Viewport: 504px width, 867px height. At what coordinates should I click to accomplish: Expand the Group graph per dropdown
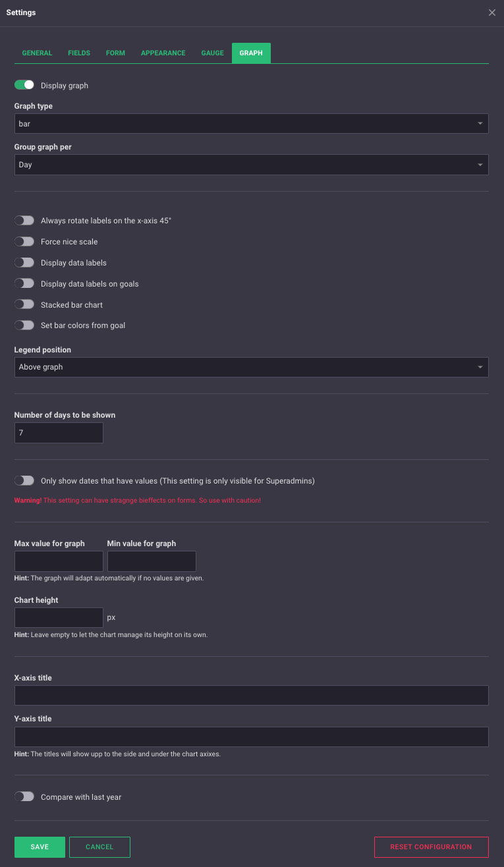[251, 165]
